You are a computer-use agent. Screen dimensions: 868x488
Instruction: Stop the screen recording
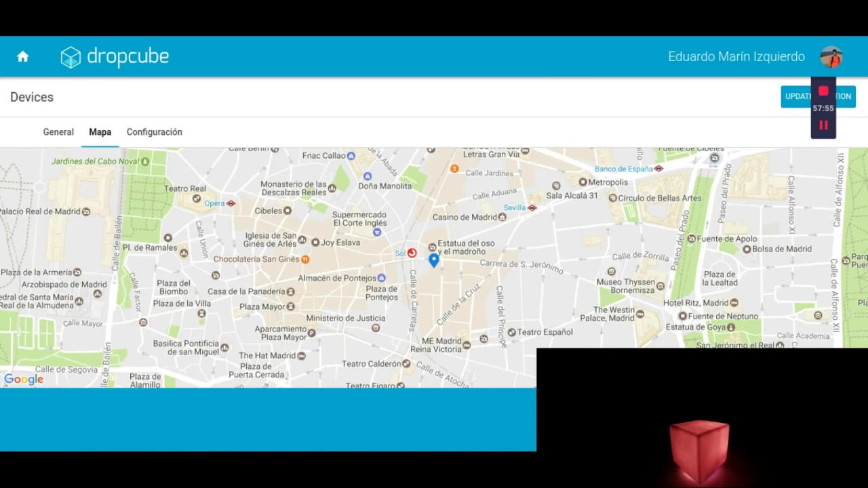click(x=823, y=91)
